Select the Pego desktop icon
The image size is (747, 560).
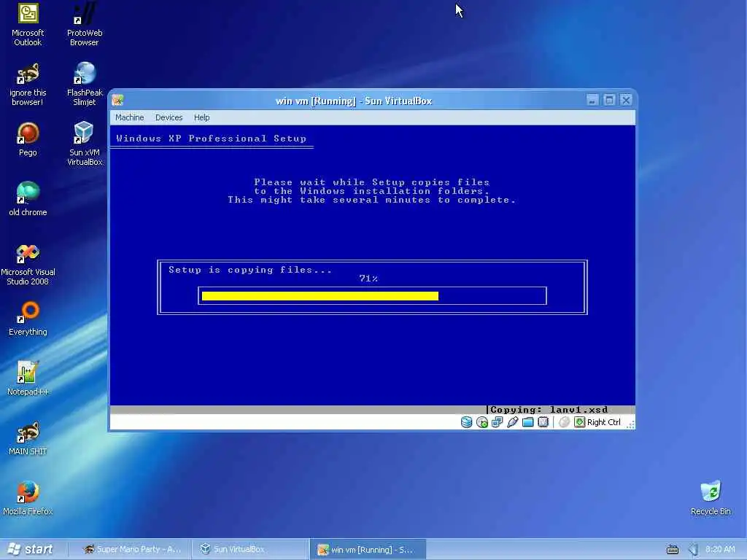28,140
